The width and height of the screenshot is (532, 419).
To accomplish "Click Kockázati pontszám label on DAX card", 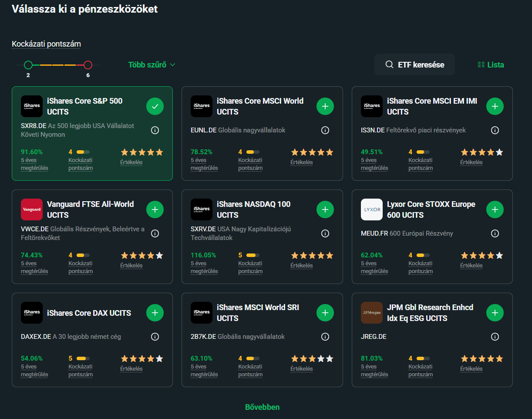I will click(81, 371).
